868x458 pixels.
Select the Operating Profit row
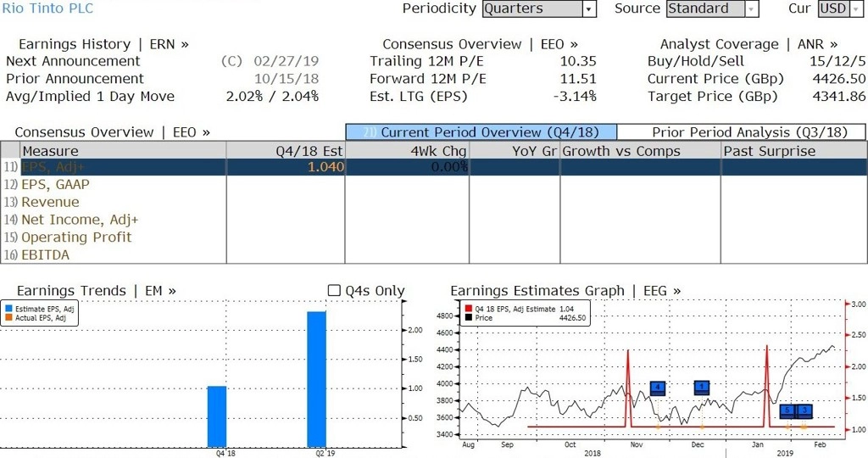click(x=434, y=237)
